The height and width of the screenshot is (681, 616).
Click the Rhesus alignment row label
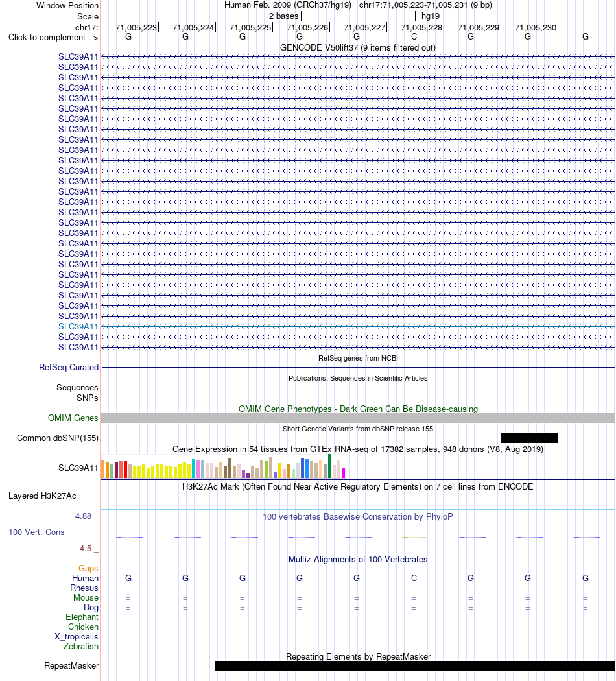click(x=84, y=588)
